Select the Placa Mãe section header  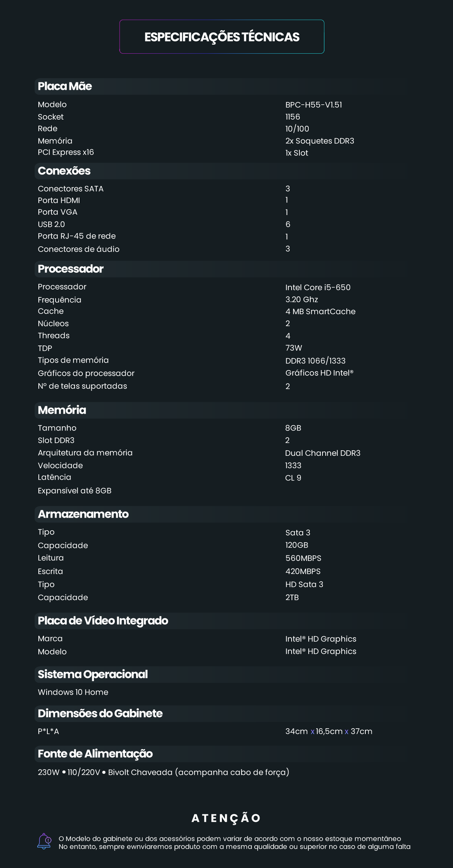coord(65,86)
